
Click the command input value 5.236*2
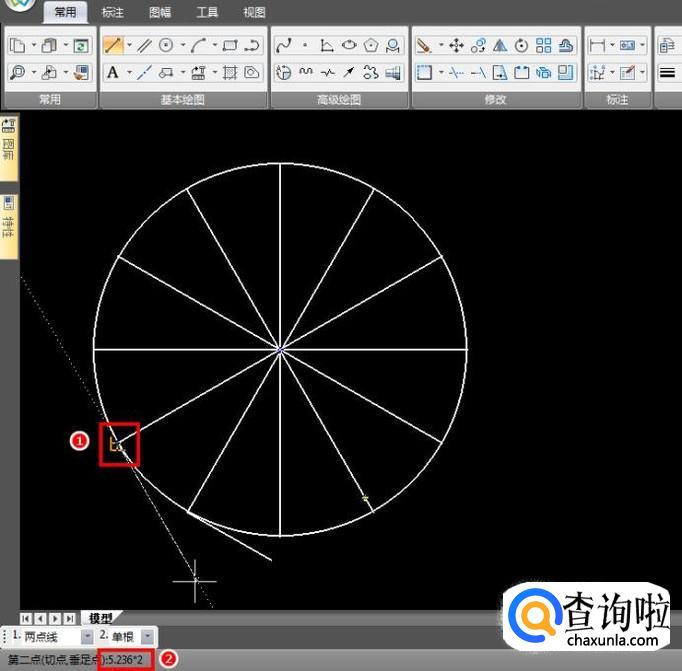(x=129, y=660)
